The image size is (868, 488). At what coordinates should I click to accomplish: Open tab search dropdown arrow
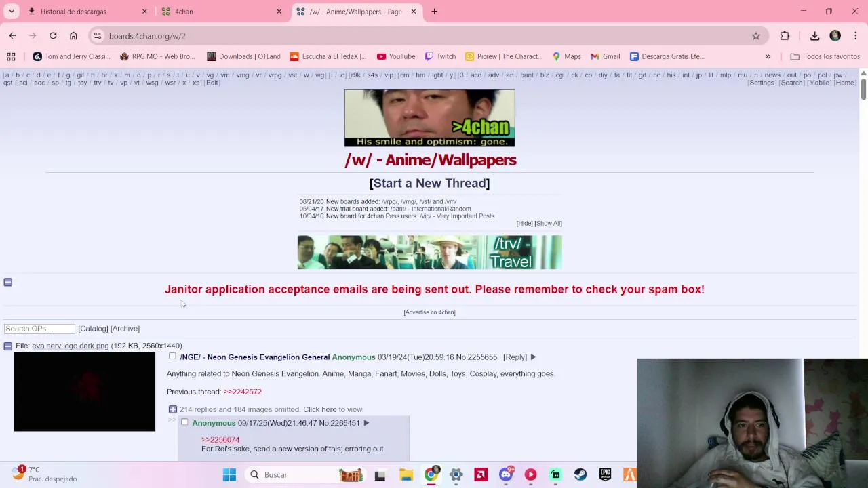click(12, 12)
